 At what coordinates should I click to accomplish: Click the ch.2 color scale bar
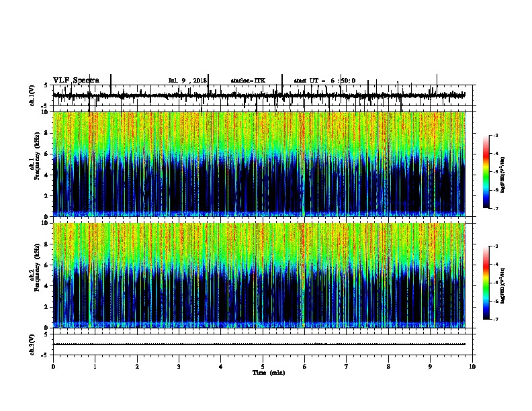486,283
